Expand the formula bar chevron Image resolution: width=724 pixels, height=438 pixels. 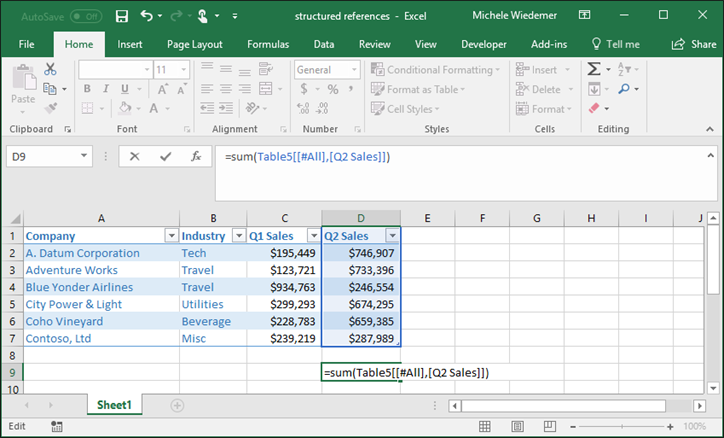[710, 156]
